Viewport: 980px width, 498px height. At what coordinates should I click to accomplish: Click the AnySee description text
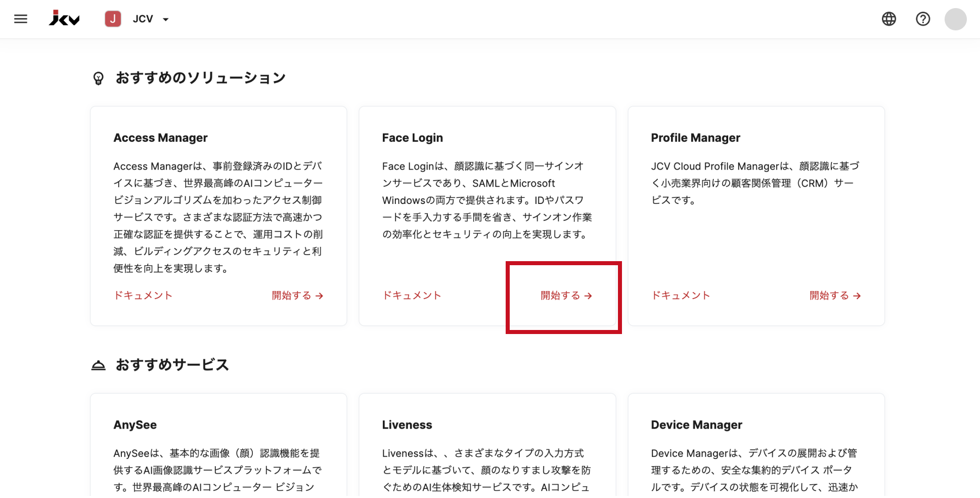point(218,470)
